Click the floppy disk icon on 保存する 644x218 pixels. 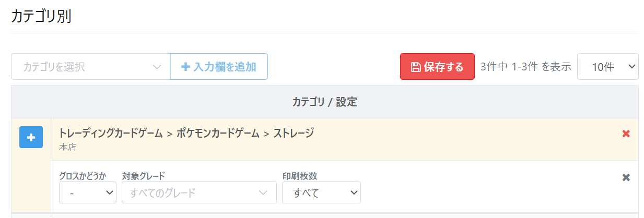pyautogui.click(x=416, y=67)
